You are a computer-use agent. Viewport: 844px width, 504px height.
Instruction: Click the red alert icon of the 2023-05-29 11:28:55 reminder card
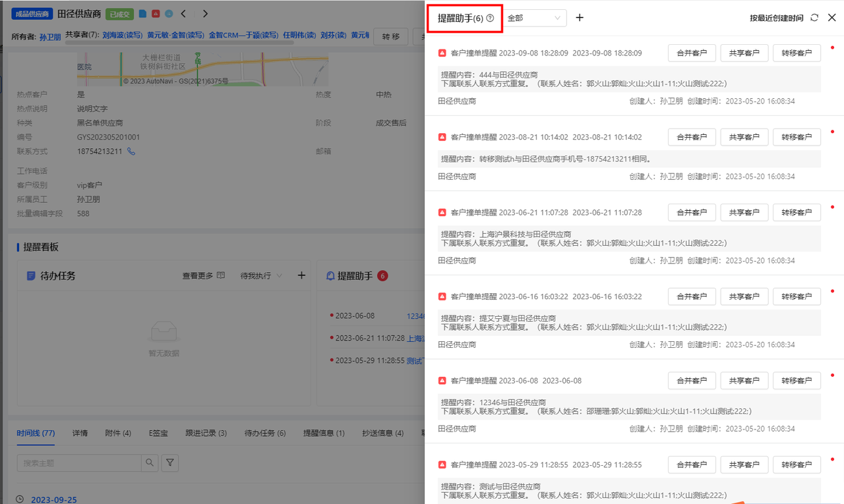pos(442,464)
